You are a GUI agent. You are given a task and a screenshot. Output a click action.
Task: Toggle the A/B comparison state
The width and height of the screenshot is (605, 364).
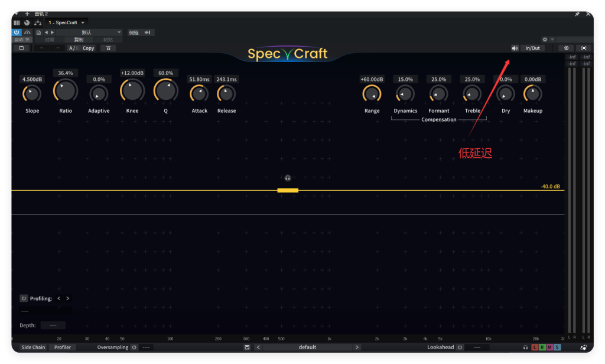74,48
